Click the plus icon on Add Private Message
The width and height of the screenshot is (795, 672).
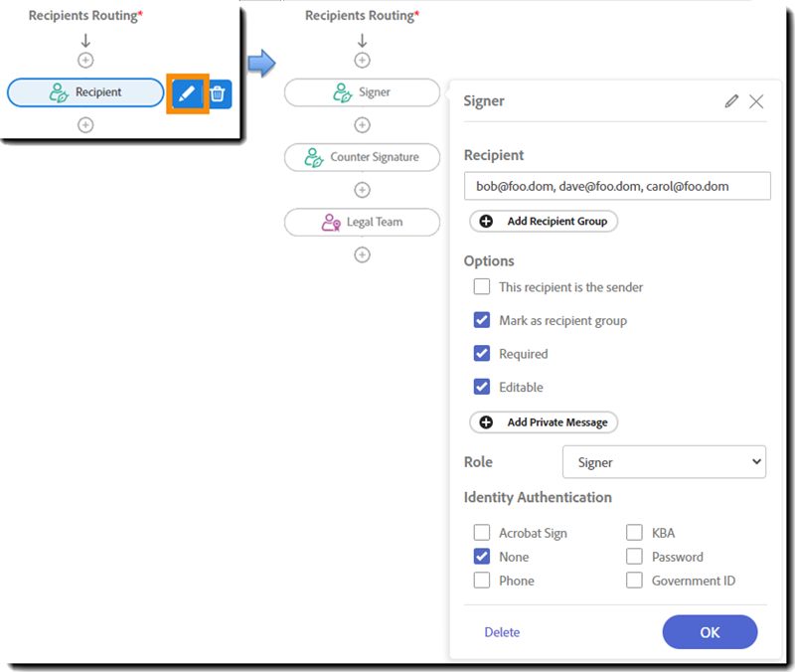(x=484, y=421)
